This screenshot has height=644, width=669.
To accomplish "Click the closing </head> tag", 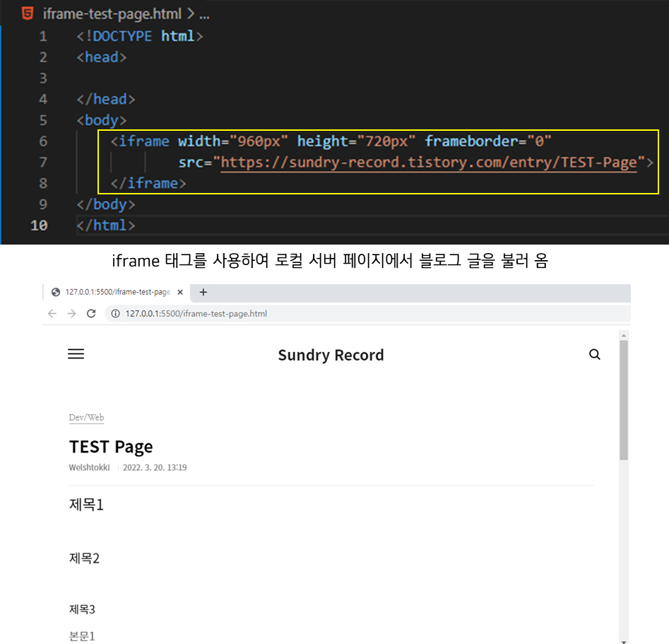I will coord(106,100).
